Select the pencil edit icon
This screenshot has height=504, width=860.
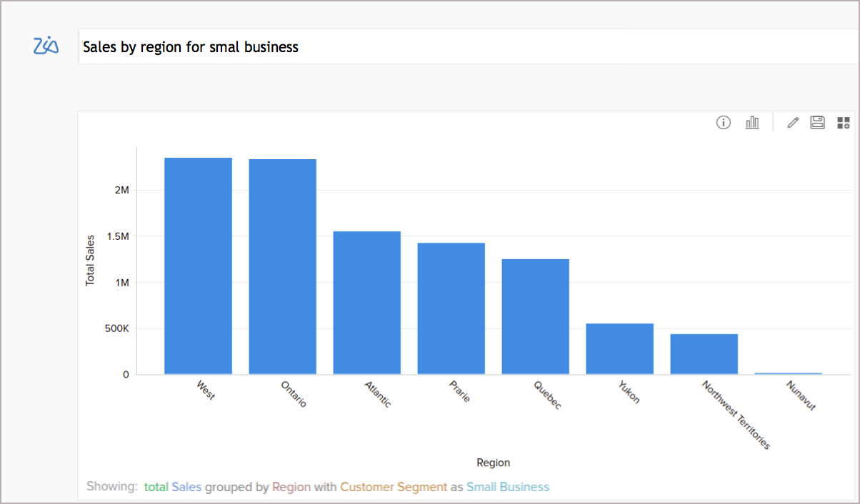(x=792, y=122)
